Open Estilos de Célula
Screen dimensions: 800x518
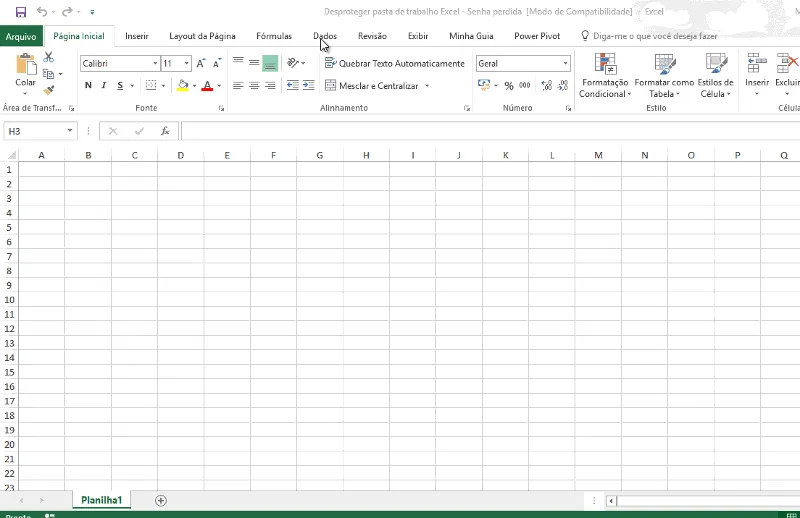coord(715,76)
